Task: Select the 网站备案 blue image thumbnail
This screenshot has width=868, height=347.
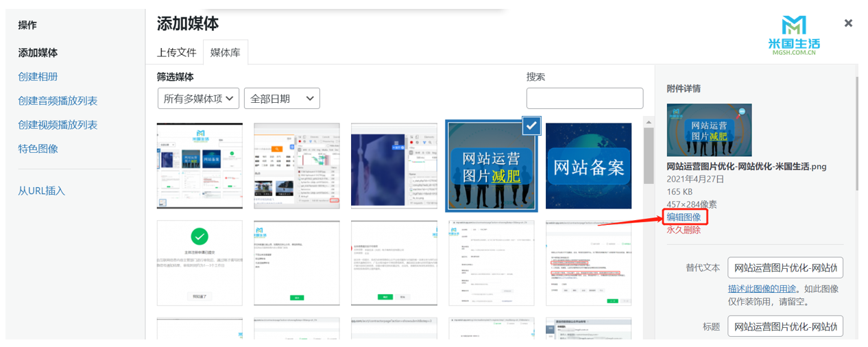Action: (588, 166)
